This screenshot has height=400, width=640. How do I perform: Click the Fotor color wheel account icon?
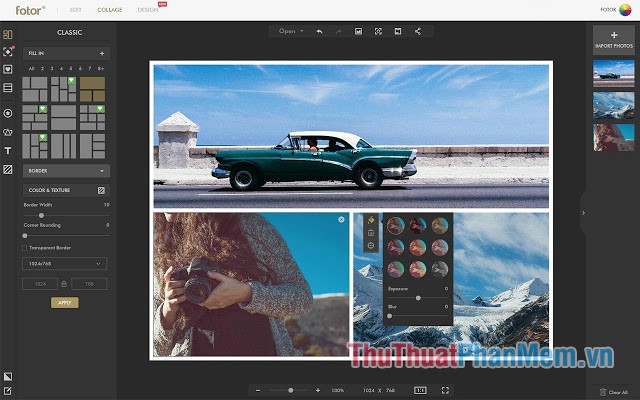point(625,10)
